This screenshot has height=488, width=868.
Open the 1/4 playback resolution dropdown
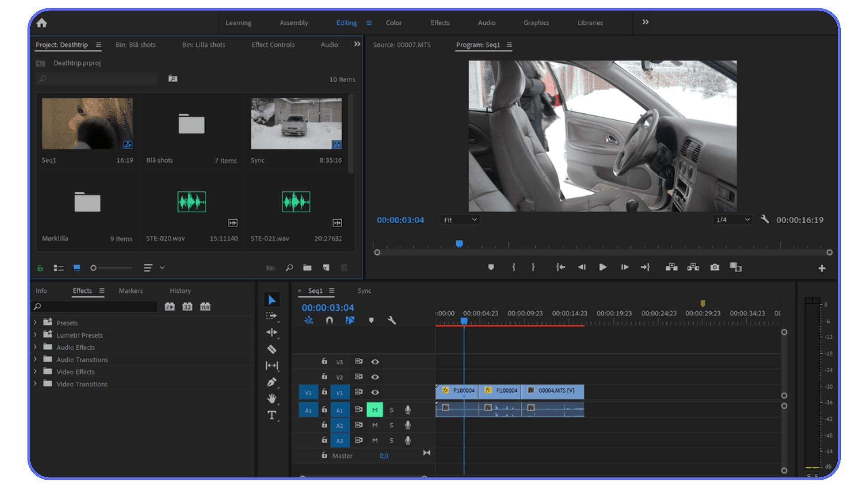tap(732, 220)
